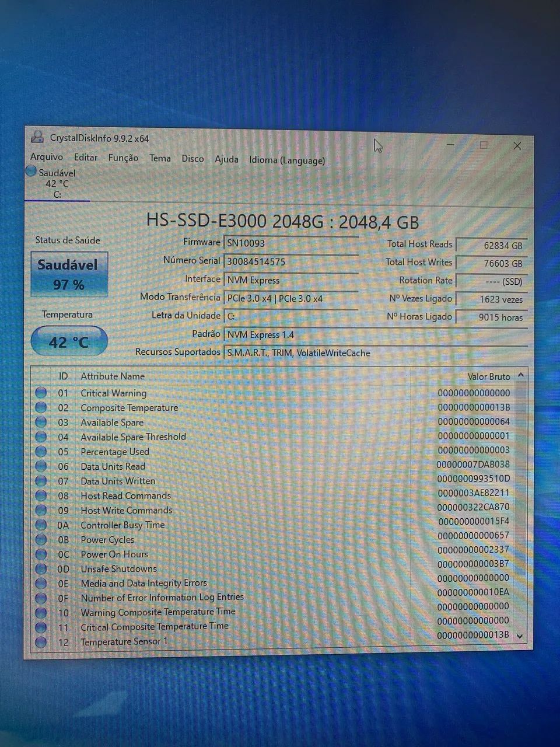Click the status dot for Critical Composite Temperature Time
This screenshot has height=747, width=560.
pos(41,627)
